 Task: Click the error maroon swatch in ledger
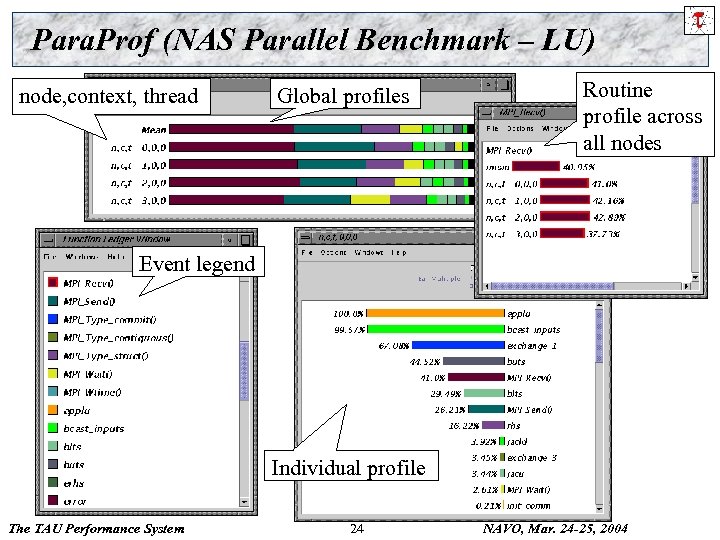click(x=53, y=501)
